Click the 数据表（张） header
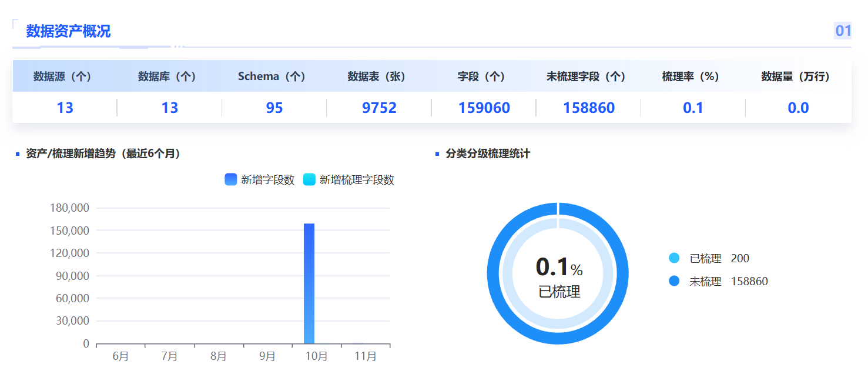Image resolution: width=868 pixels, height=374 pixels. (377, 76)
